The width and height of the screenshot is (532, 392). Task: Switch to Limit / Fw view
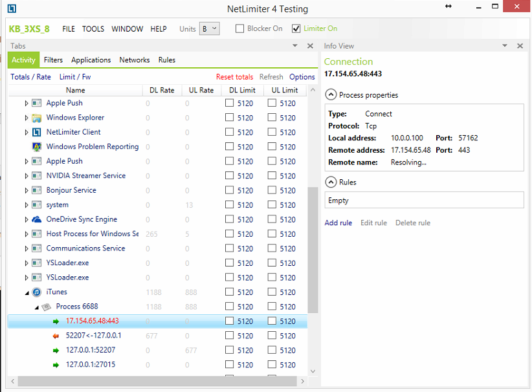[75, 77]
